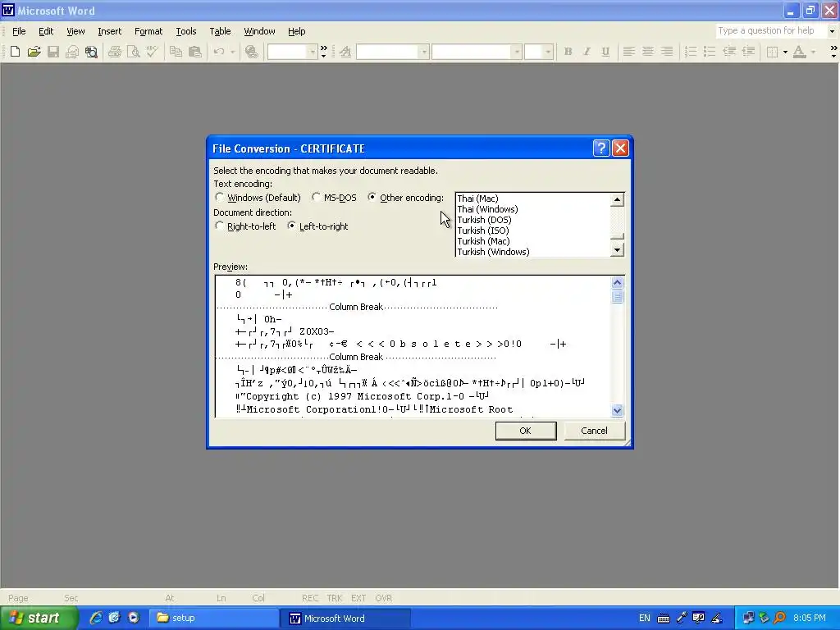This screenshot has height=630, width=840.
Task: Click the Bulleted list icon
Action: 710,52
